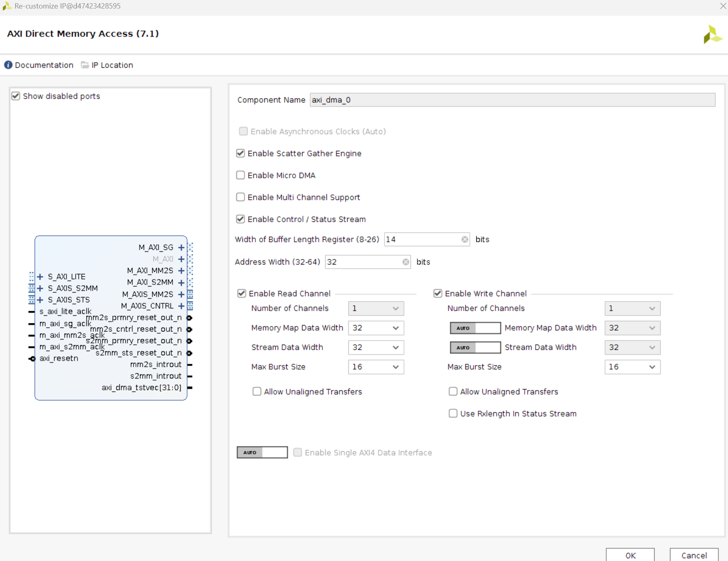Expand the M_AXI_SG interface plus icon
This screenshot has height=561, width=728.
click(181, 247)
